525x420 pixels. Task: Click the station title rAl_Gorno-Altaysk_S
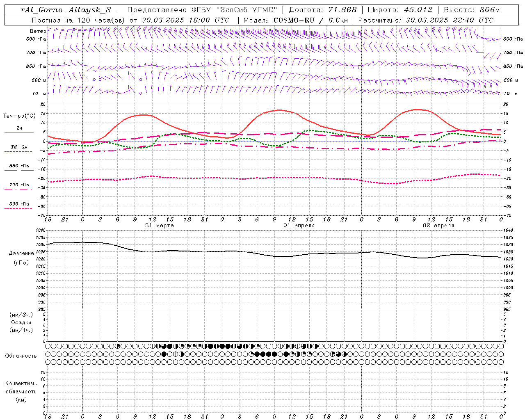click(x=66, y=10)
